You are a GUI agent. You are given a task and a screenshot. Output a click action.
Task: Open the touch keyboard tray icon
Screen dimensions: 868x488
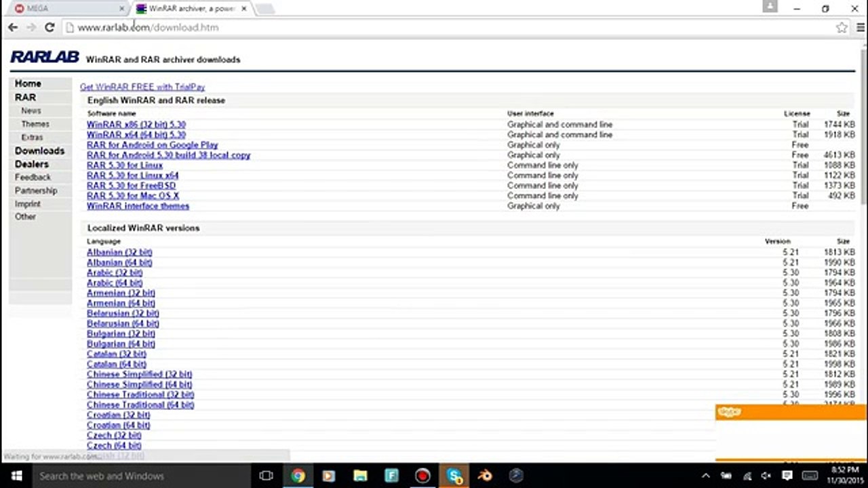click(x=810, y=476)
